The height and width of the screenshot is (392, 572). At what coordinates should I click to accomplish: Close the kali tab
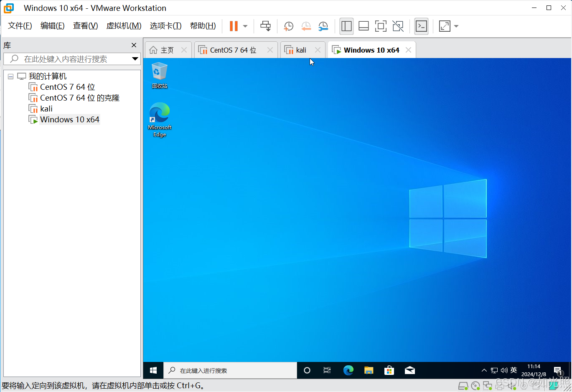(x=318, y=50)
